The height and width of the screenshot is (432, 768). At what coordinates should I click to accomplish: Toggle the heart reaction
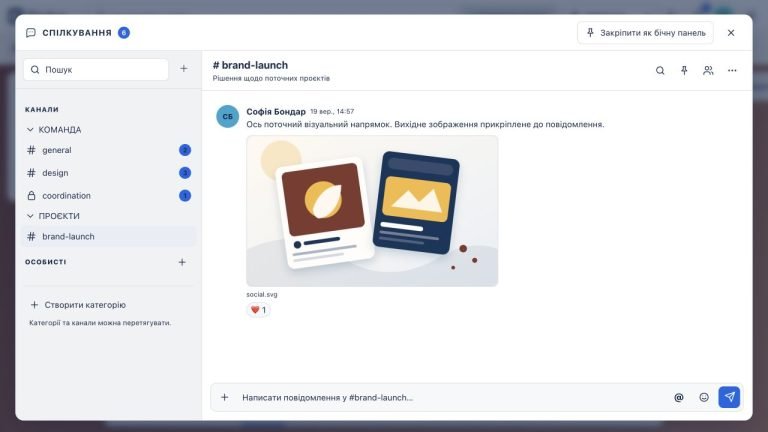(258, 310)
